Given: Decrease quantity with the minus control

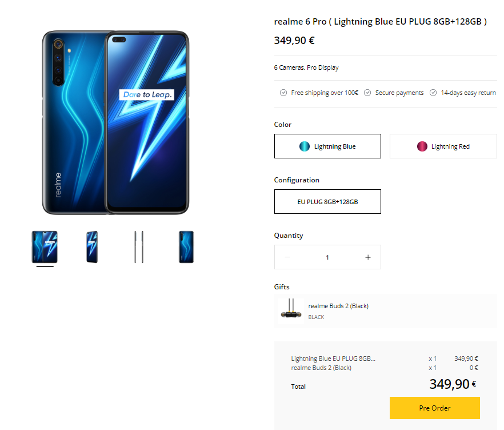Looking at the screenshot, I should click(287, 257).
